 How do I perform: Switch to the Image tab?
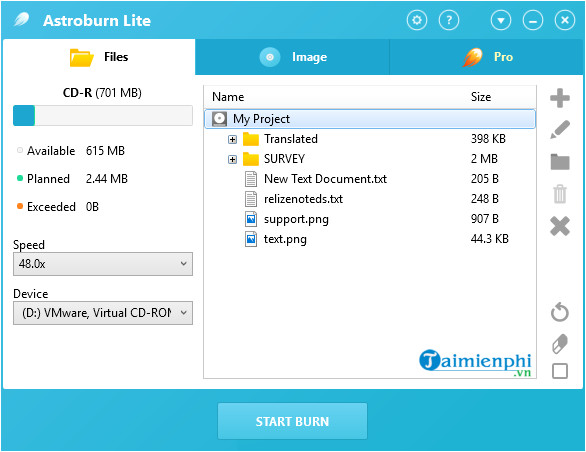(292, 57)
